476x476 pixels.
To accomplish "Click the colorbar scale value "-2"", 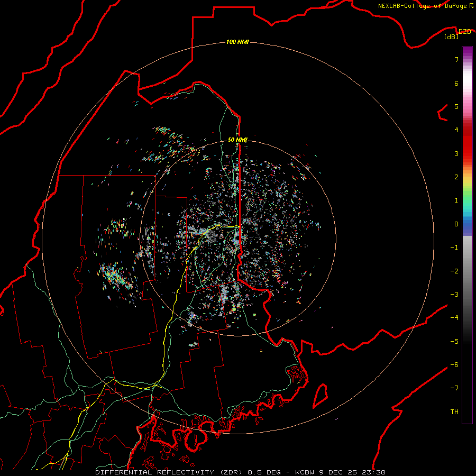I will (x=454, y=271).
